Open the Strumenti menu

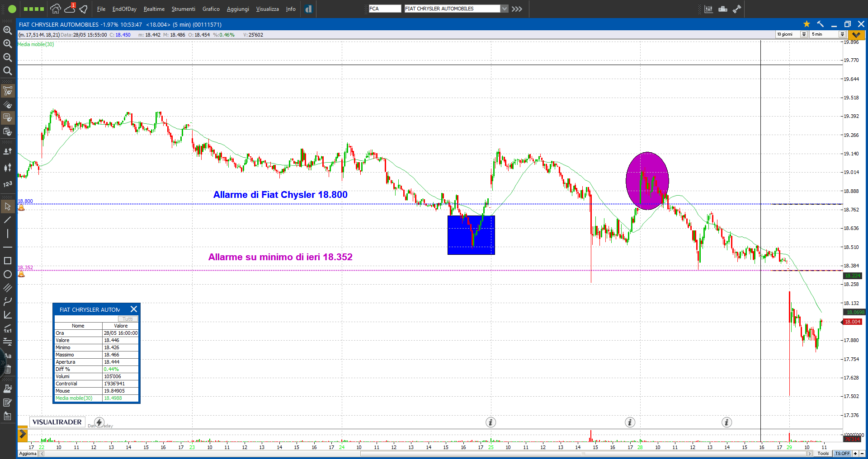(x=184, y=9)
